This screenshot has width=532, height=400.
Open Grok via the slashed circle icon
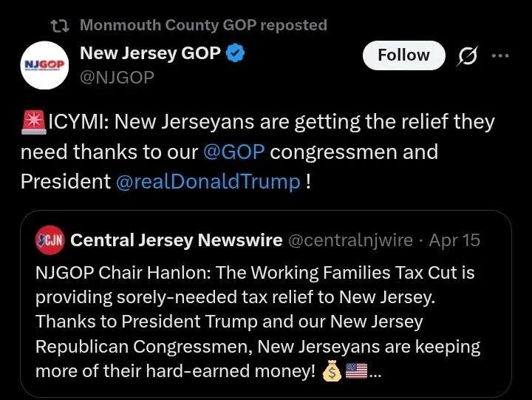(468, 55)
